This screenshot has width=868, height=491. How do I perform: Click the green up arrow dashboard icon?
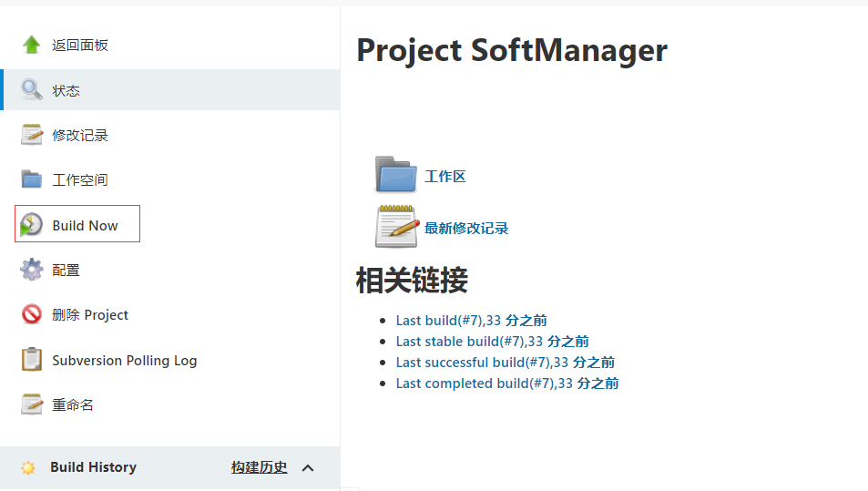click(x=32, y=45)
